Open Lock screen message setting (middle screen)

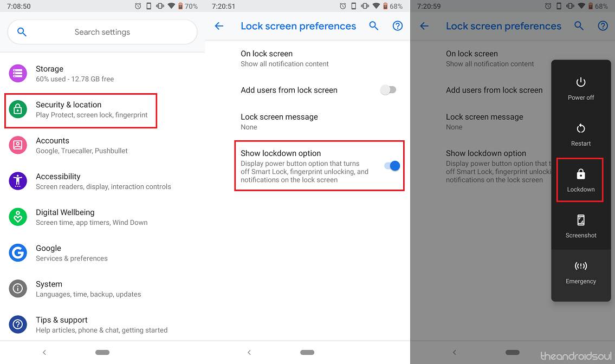pyautogui.click(x=308, y=121)
